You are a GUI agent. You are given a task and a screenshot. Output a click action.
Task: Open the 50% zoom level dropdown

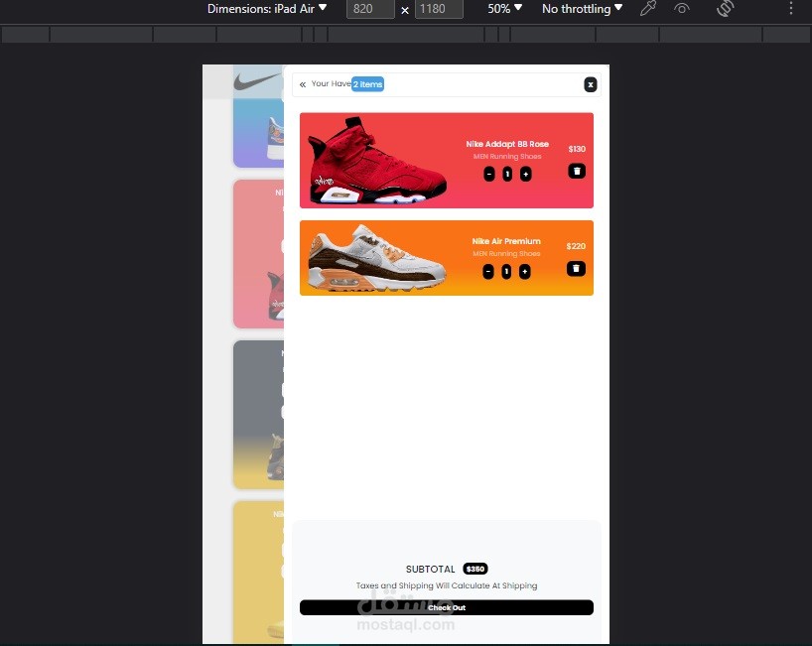point(504,9)
